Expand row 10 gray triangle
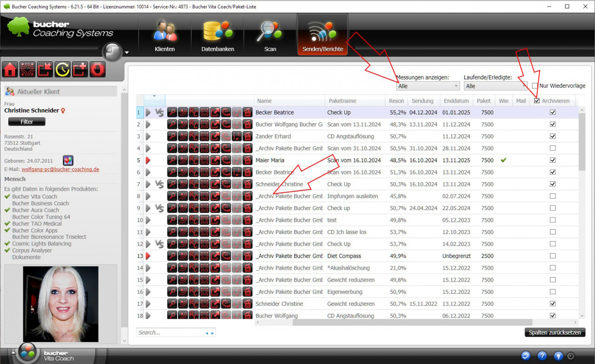Image resolution: width=595 pixels, height=364 pixels. click(x=148, y=220)
